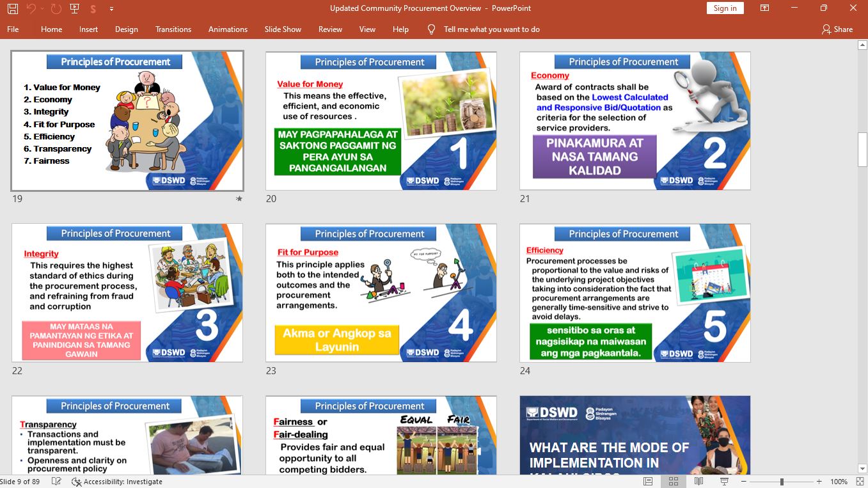Click Accessibility: Investigate in status bar
This screenshot has height=488, width=868.
[117, 482]
